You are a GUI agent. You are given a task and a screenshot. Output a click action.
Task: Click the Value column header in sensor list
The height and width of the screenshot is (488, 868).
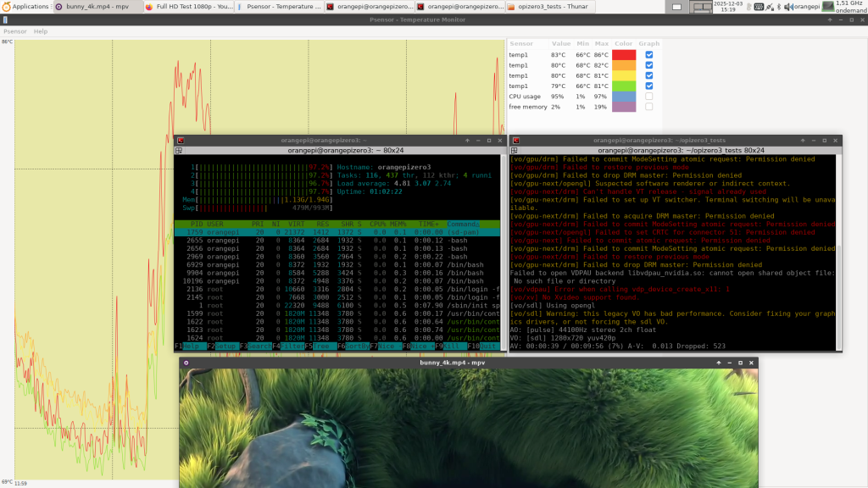click(x=561, y=42)
